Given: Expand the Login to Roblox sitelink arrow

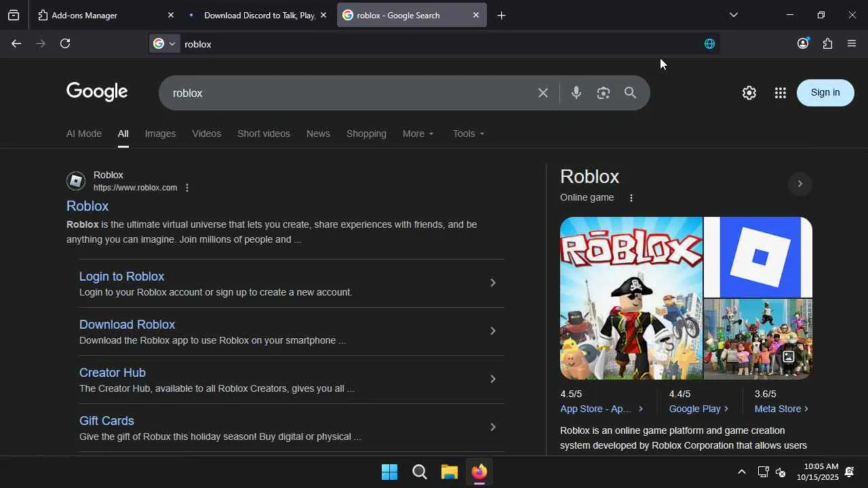Looking at the screenshot, I should point(493,283).
